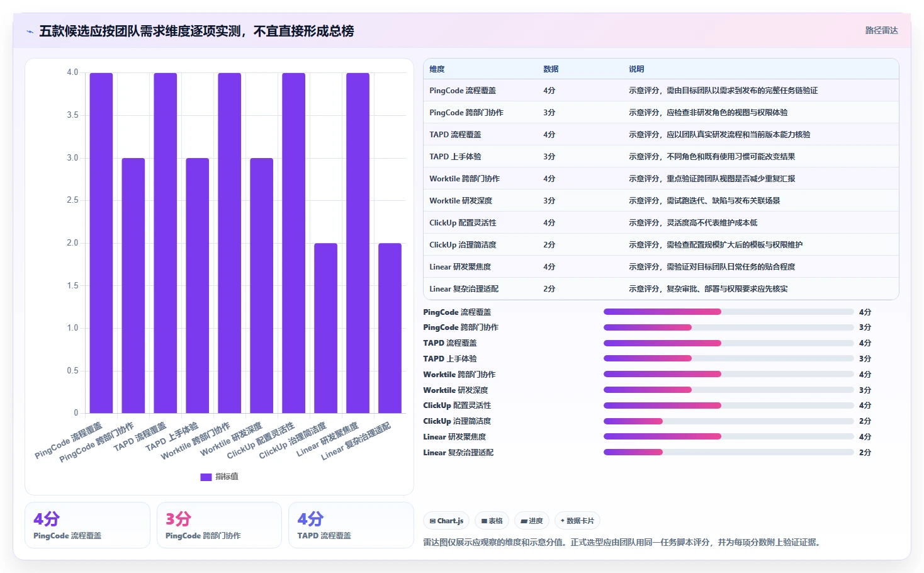Click TAPD 上手体验 progress bar
Viewport: 924px width, 573px height.
point(728,358)
